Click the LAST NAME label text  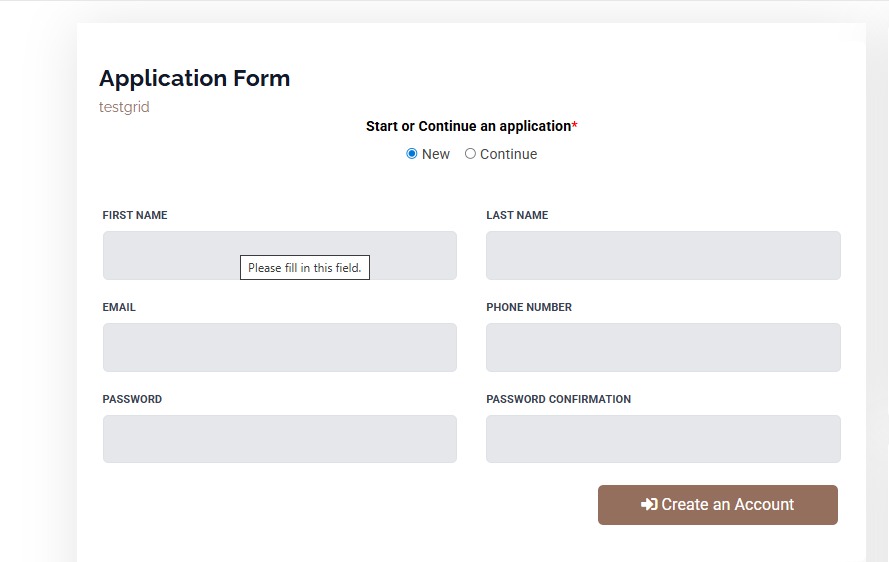[517, 215]
